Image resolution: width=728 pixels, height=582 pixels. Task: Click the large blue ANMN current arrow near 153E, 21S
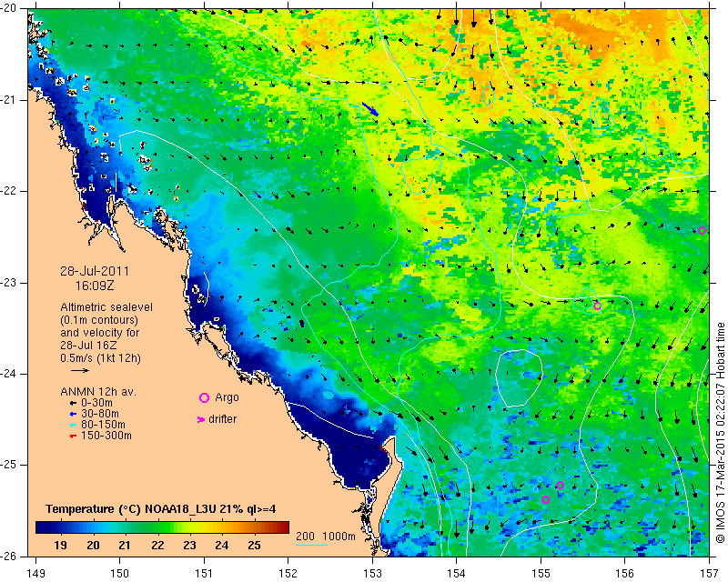(x=370, y=109)
